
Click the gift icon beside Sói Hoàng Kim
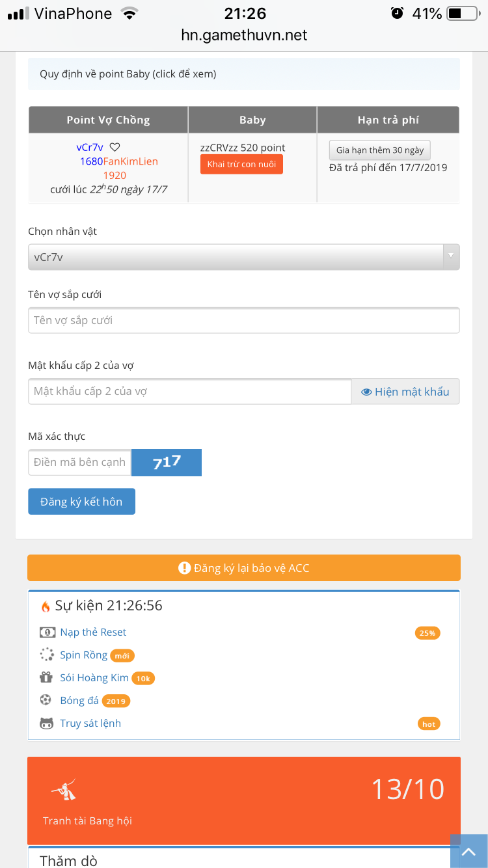coord(46,678)
